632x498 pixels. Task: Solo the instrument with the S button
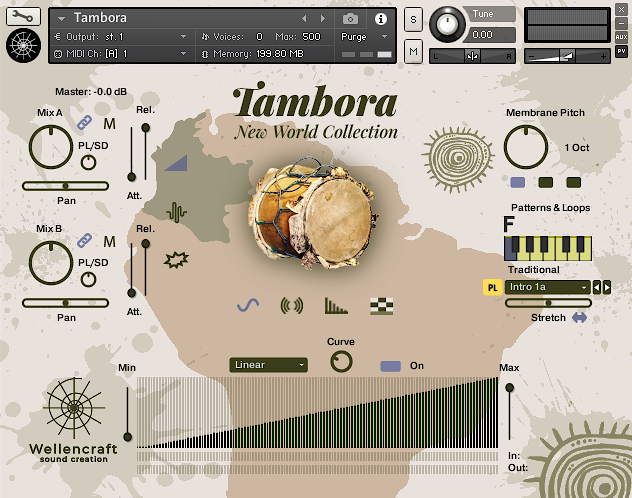click(x=413, y=19)
